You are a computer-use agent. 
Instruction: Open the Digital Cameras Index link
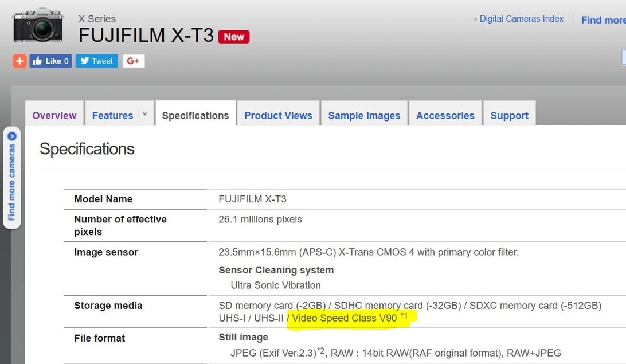521,19
